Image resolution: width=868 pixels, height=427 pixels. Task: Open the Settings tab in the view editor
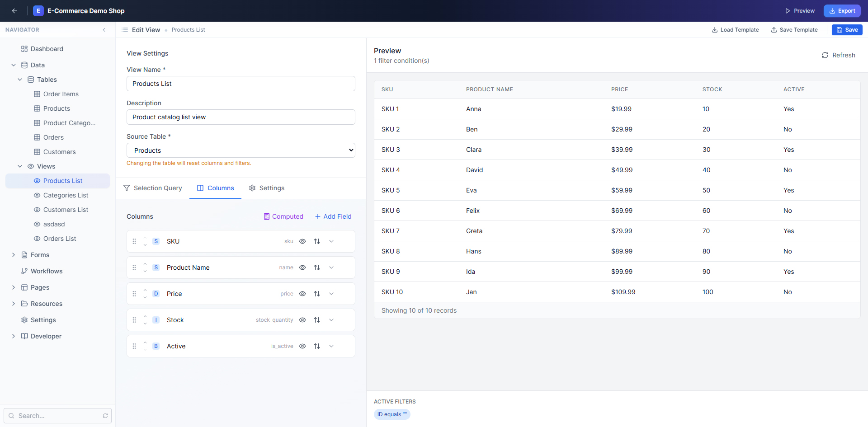point(267,188)
